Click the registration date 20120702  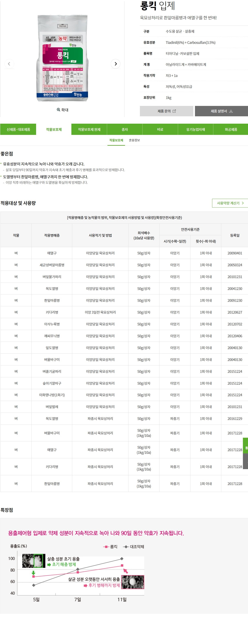point(235,324)
